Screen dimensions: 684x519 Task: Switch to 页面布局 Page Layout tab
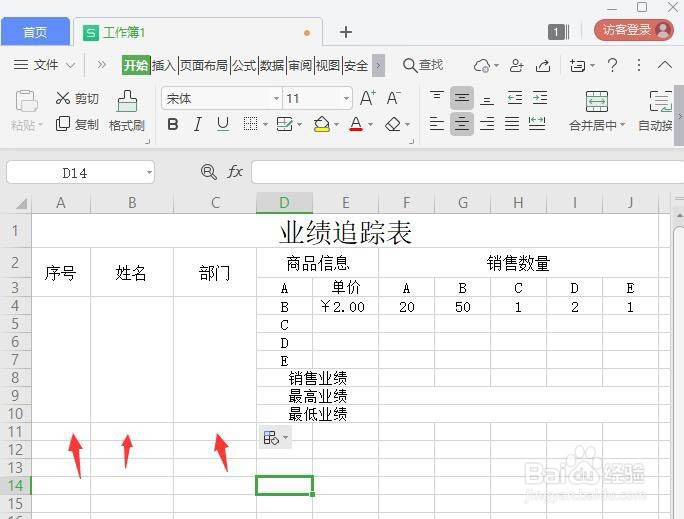(x=204, y=65)
